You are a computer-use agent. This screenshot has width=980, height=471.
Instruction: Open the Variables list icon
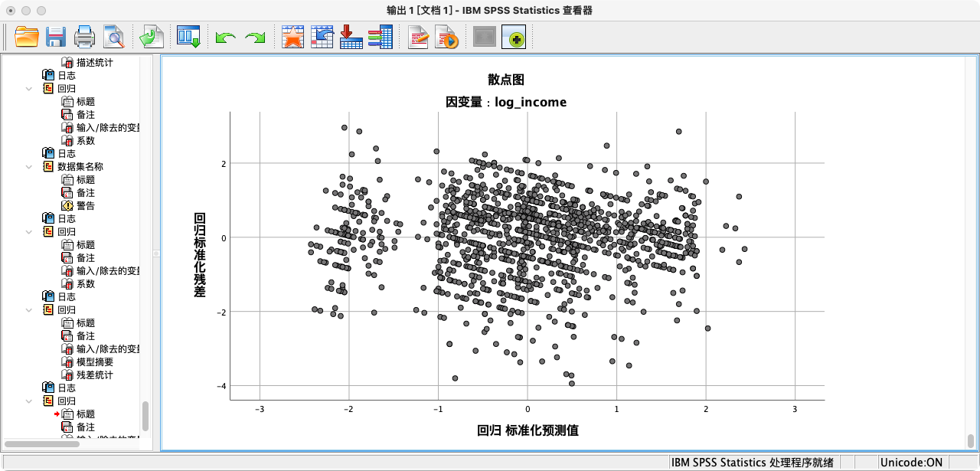(380, 37)
